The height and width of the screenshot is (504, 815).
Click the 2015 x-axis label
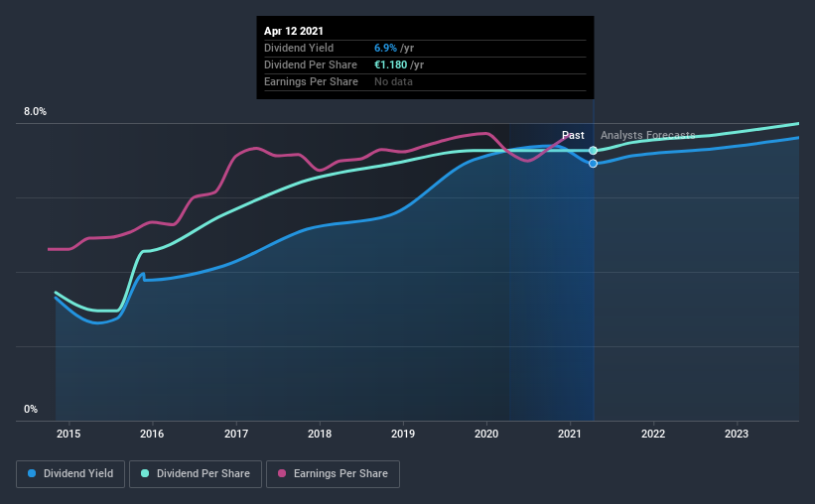point(68,434)
